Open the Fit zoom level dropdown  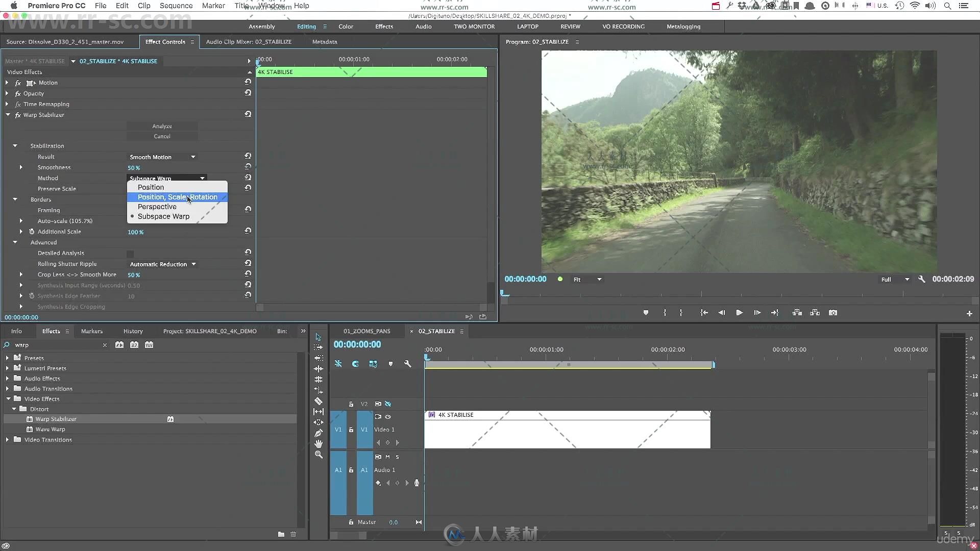point(587,280)
